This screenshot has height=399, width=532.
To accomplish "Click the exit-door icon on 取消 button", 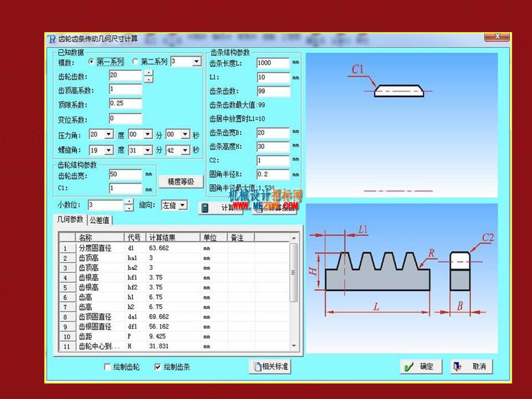I will [458, 367].
